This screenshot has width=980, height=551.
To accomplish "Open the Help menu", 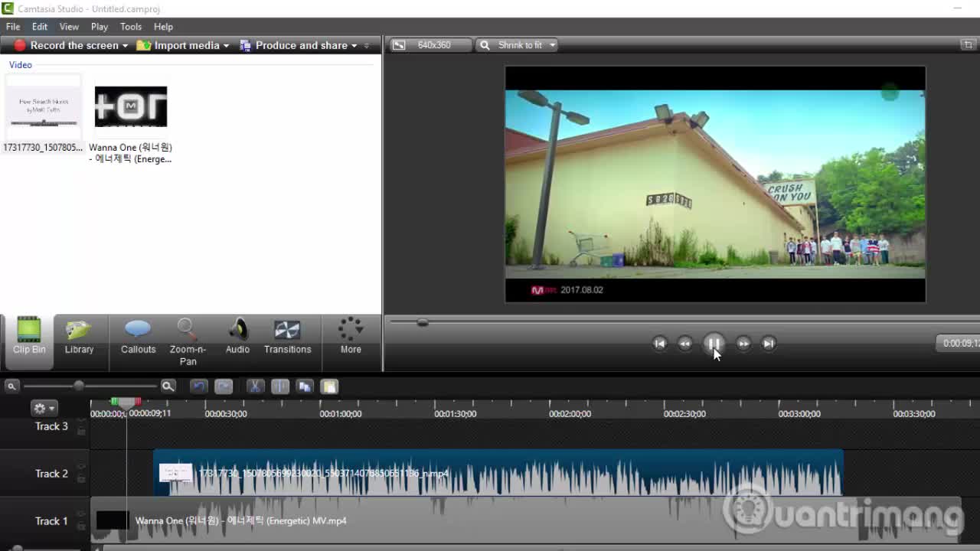I will point(163,27).
